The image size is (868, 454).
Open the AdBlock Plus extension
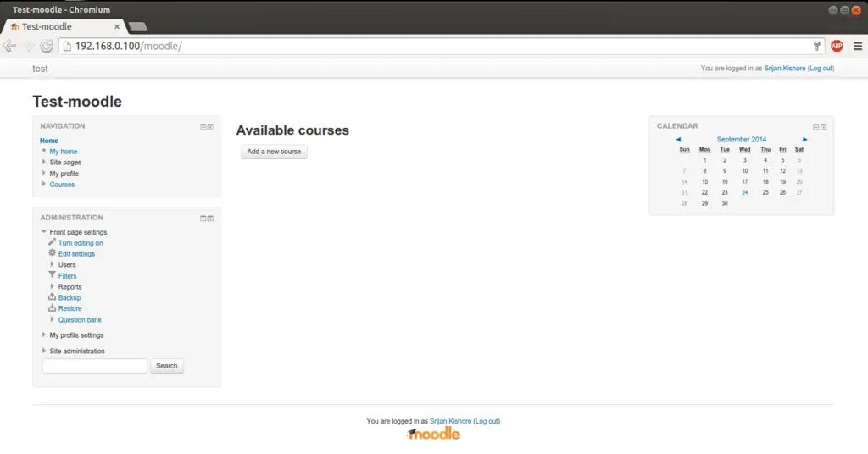click(837, 46)
